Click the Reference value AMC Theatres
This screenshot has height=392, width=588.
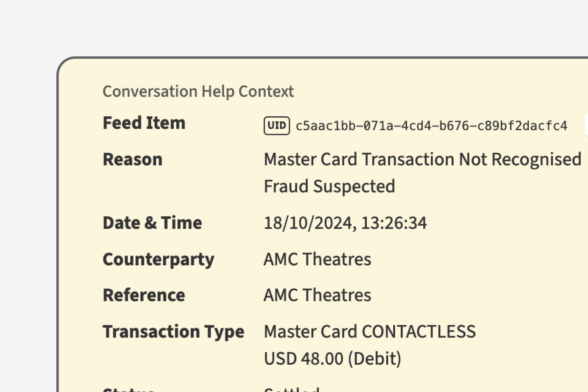coord(317,295)
